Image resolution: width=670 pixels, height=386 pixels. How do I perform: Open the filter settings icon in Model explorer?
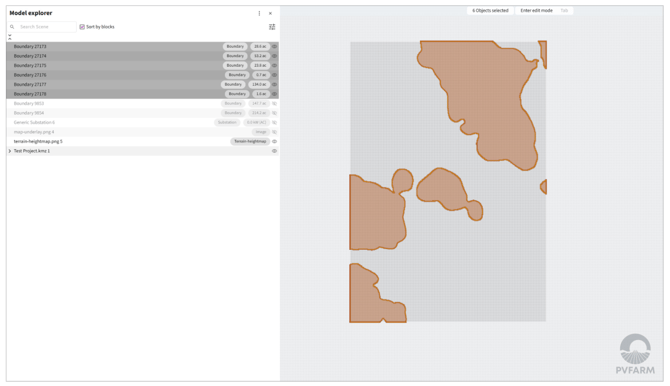click(272, 27)
